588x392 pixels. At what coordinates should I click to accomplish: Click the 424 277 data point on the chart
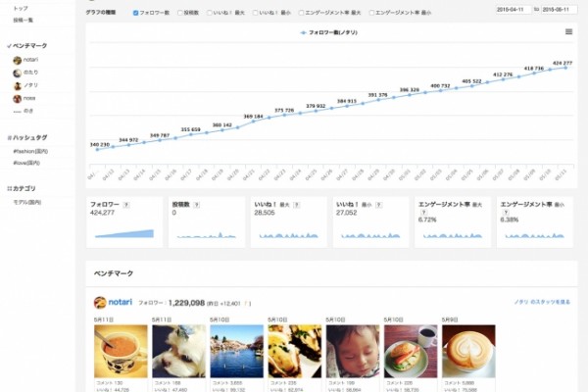[565, 68]
